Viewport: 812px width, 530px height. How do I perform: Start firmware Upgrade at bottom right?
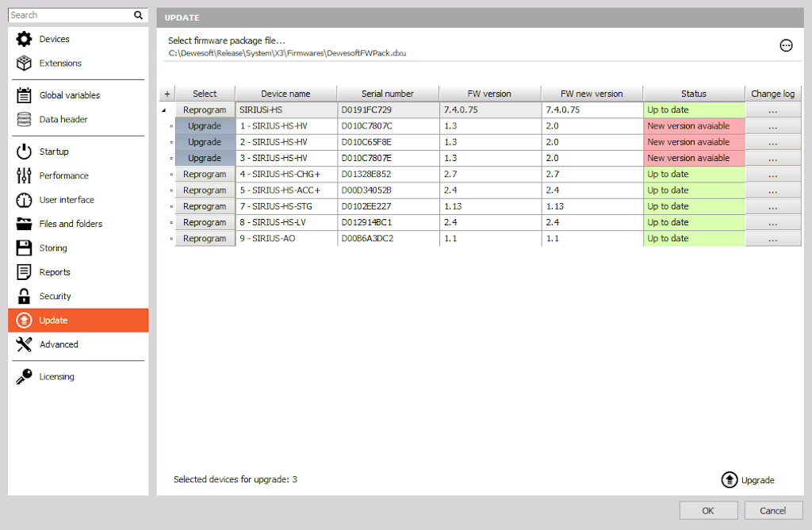point(748,480)
